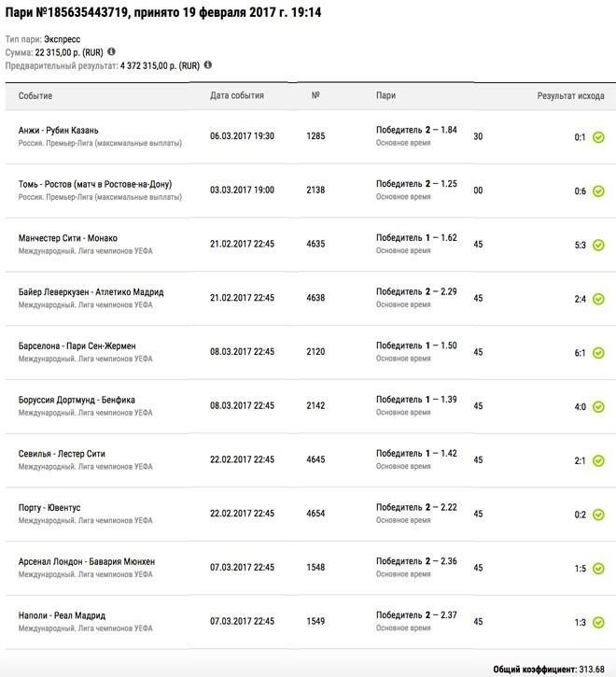Select event Барселона - Пари Сен-Жермен

[x=77, y=346]
